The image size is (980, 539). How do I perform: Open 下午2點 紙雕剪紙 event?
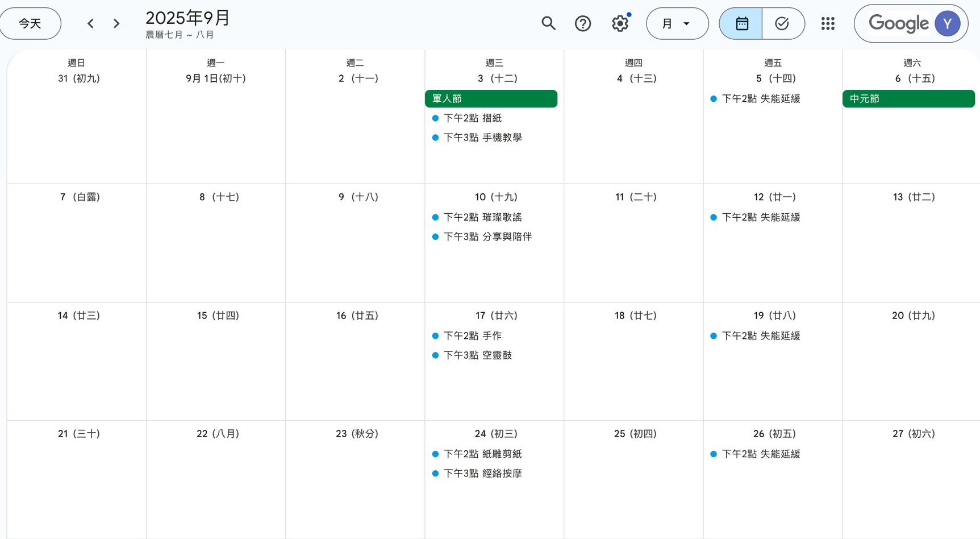coord(482,454)
